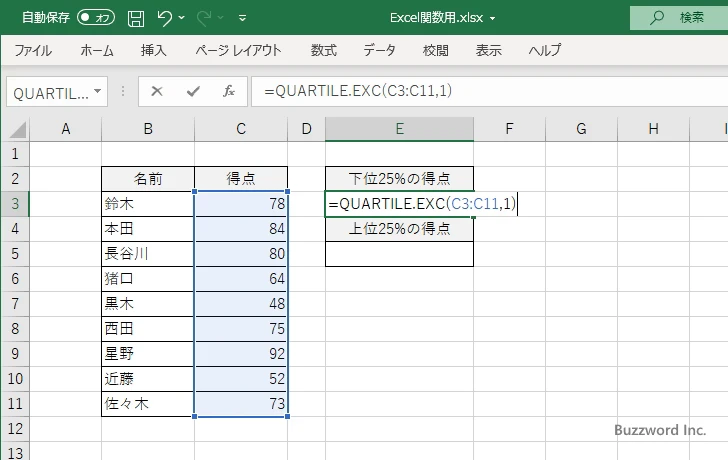Select column C header
The image size is (728, 460).
click(x=241, y=129)
